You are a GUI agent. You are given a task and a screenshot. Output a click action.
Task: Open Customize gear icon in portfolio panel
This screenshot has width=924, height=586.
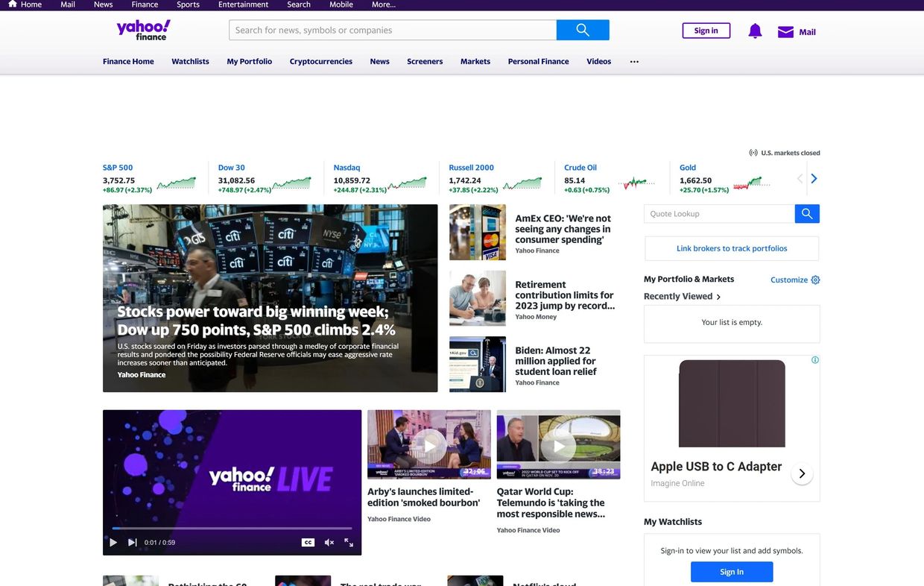[815, 280]
